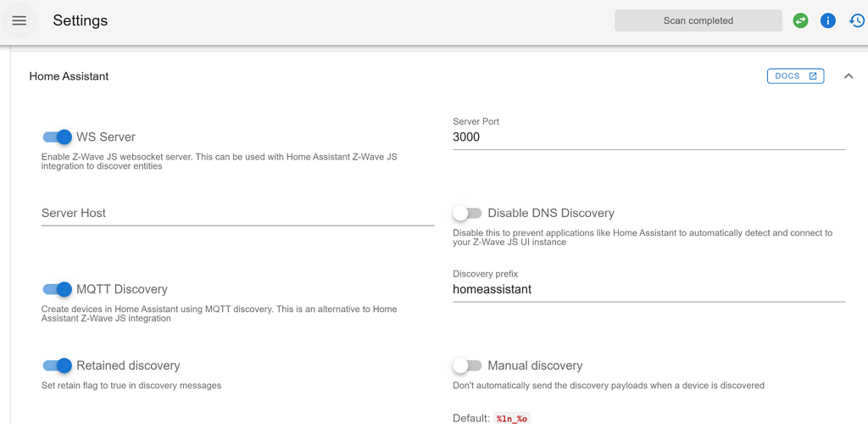Turn off MQTT Discovery toggle
This screenshot has height=424, width=868.
58,290
